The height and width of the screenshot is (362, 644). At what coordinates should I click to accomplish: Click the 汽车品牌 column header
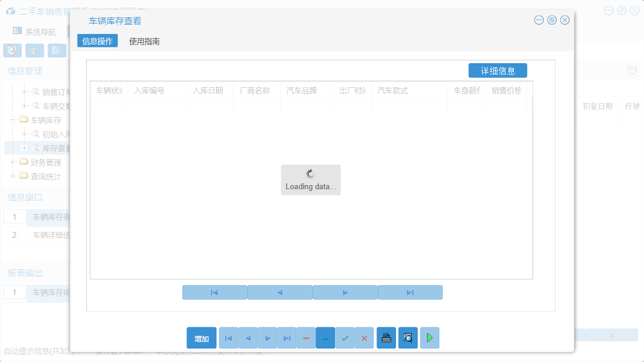(x=306, y=91)
